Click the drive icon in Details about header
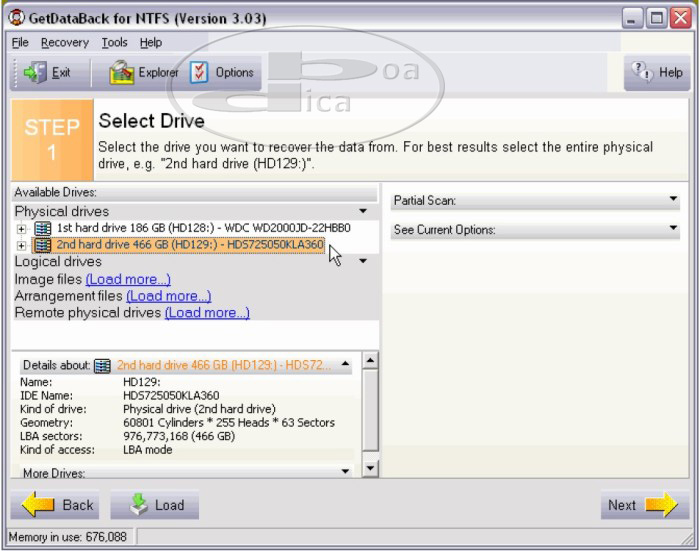Viewport: 700px width, 551px height. 102,366
